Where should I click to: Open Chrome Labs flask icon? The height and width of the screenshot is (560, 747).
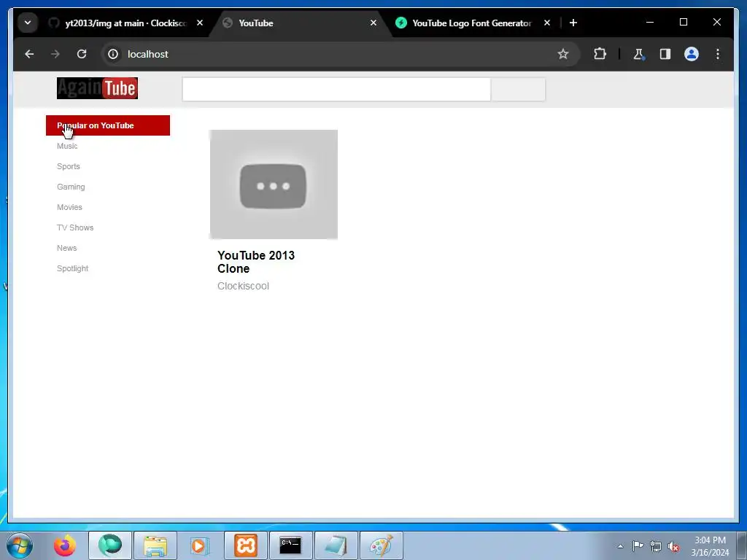639,54
